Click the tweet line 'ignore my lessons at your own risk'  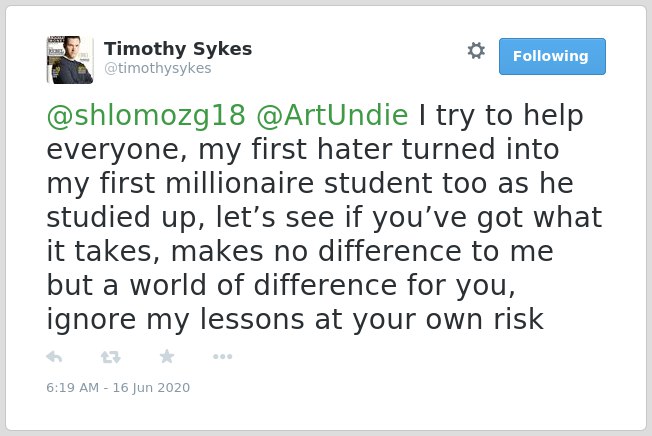[295, 320]
